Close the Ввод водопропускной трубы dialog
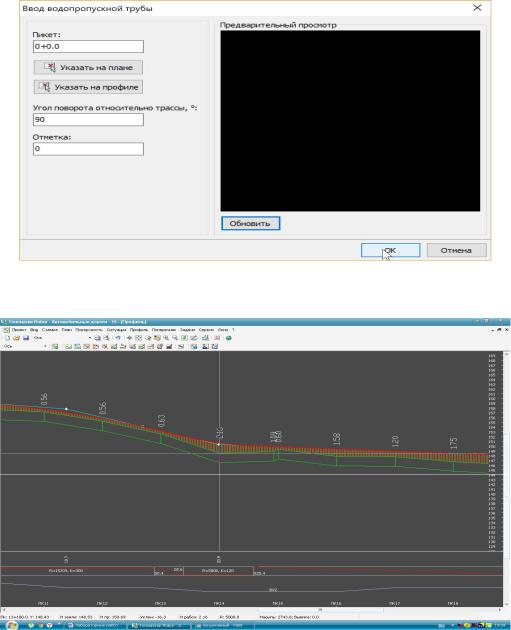The image size is (511, 630). click(477, 8)
